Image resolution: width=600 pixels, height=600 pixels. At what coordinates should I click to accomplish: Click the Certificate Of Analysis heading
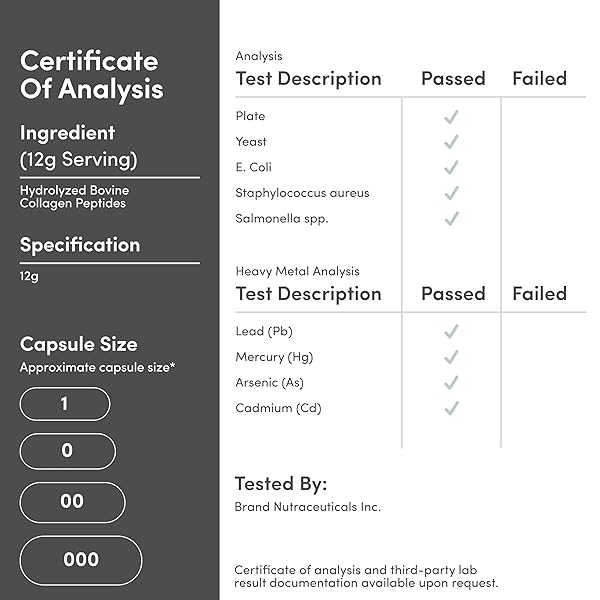(92, 75)
